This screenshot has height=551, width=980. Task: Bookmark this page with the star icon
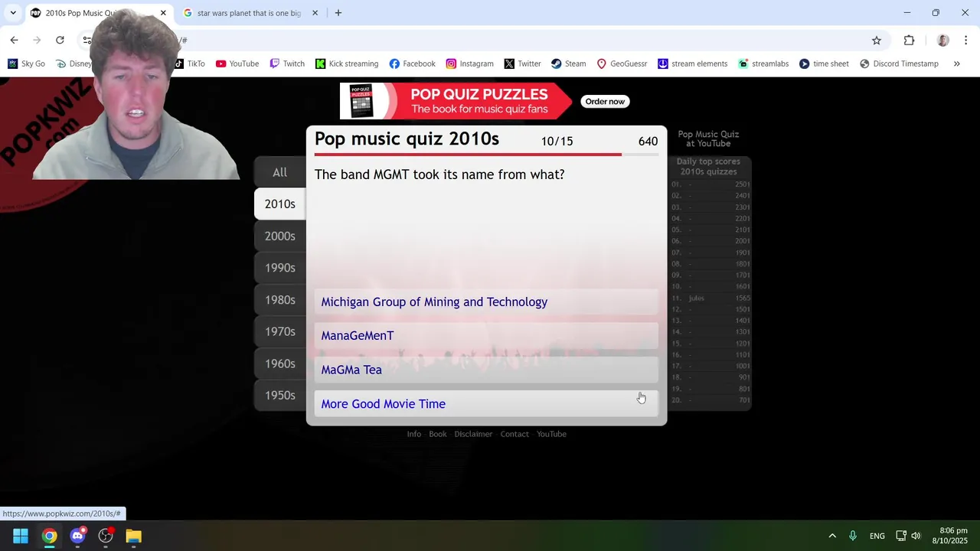pos(877,41)
